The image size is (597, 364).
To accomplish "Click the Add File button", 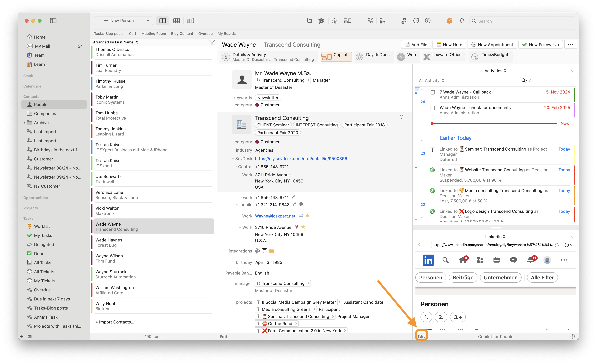I will click(416, 45).
